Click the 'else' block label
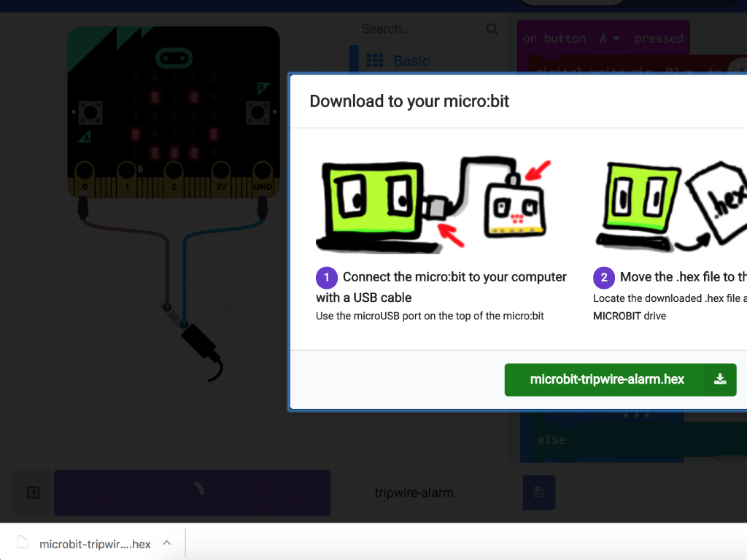The image size is (747, 560). point(551,440)
